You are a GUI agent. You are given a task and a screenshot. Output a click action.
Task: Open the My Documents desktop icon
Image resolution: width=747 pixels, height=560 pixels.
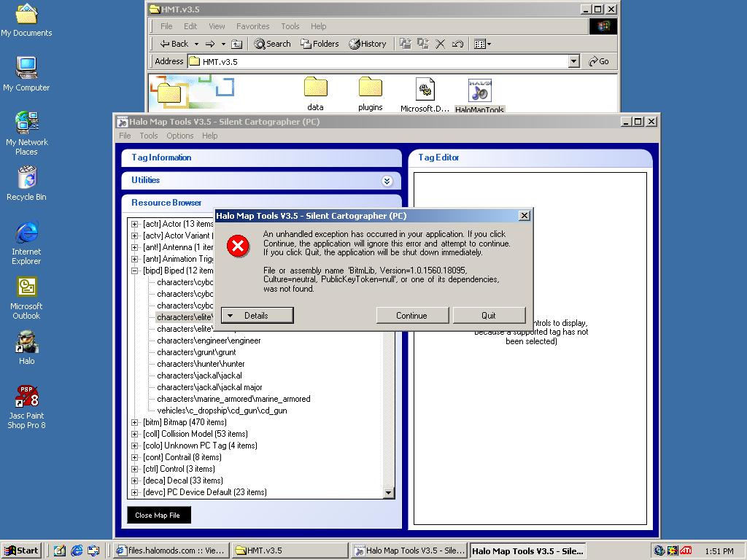click(x=26, y=19)
